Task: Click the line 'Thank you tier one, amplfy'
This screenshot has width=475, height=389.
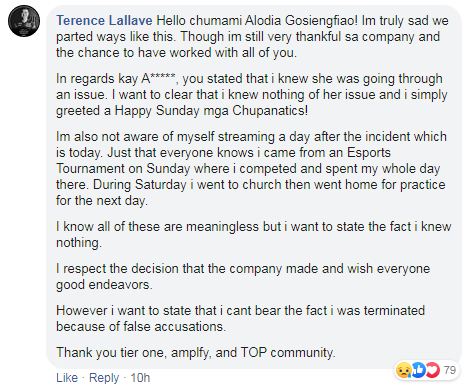Action: [196, 353]
